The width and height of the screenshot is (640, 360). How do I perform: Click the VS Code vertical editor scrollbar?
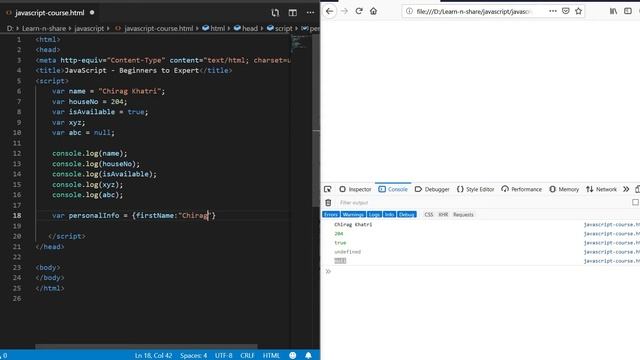(316, 120)
